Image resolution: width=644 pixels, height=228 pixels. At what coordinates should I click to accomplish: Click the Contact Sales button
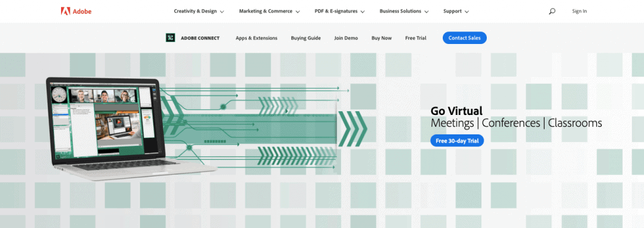[x=465, y=38]
